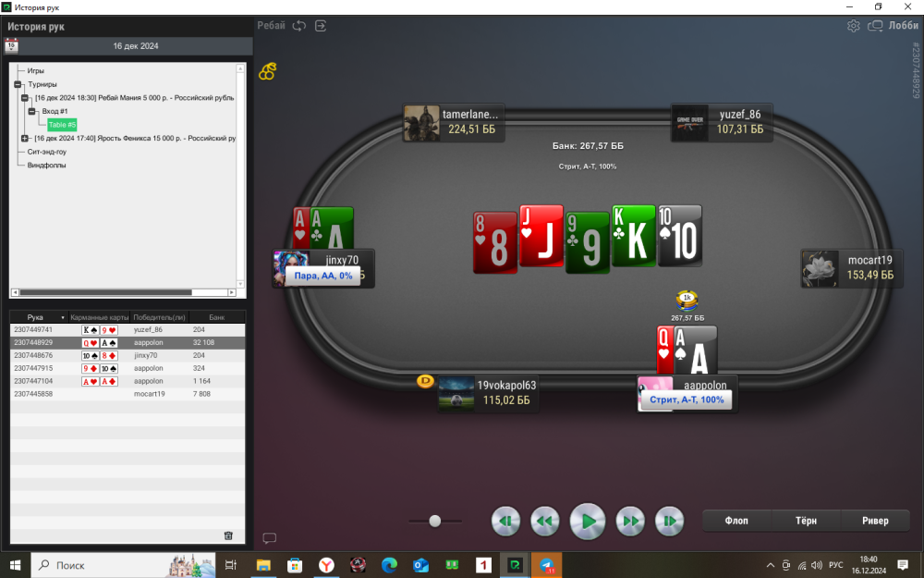Skip to the next hand button

point(669,522)
